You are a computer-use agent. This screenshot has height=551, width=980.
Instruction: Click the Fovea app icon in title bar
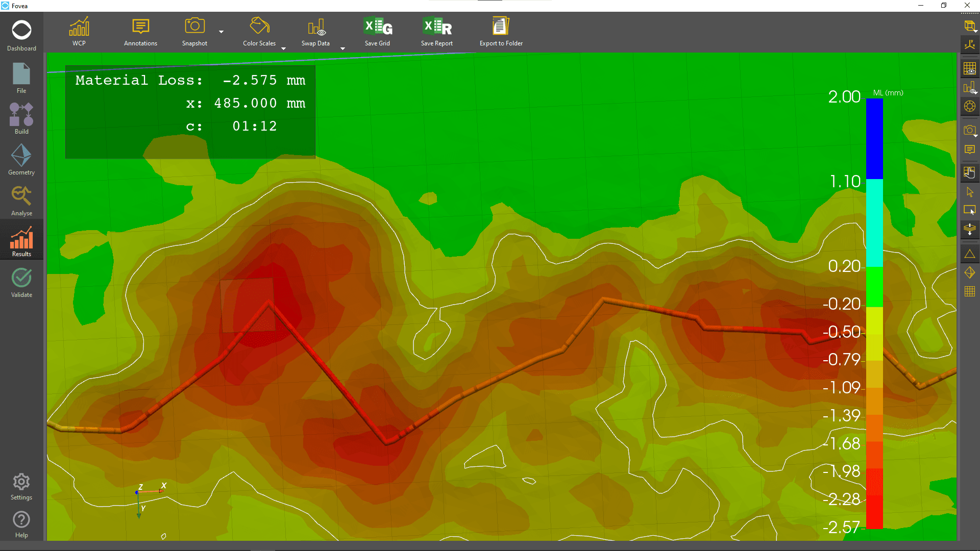pyautogui.click(x=5, y=6)
